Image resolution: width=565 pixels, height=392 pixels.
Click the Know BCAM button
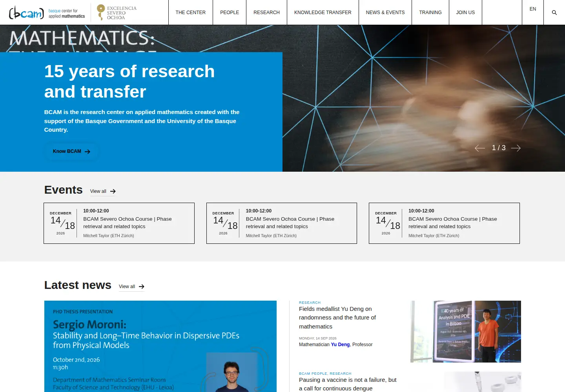[71, 151]
